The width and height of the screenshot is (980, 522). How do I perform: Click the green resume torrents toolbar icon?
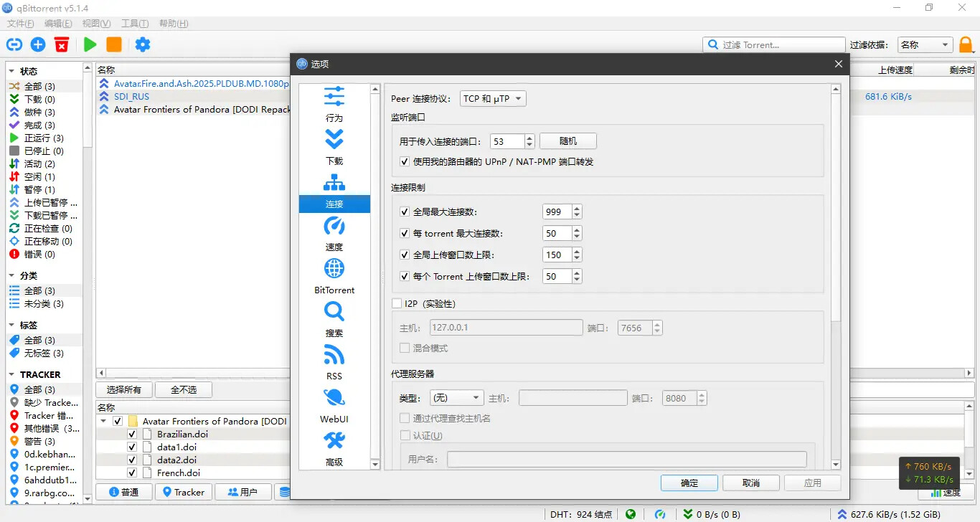click(x=90, y=44)
